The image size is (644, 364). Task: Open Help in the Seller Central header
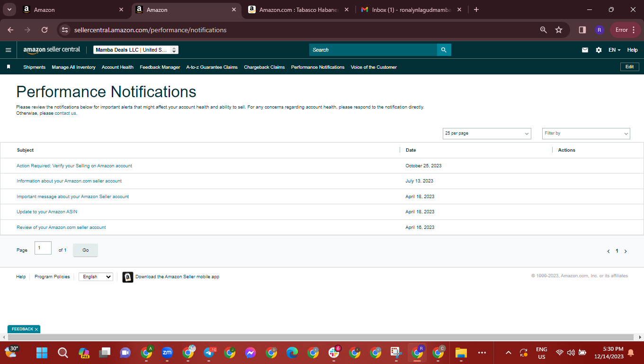632,50
